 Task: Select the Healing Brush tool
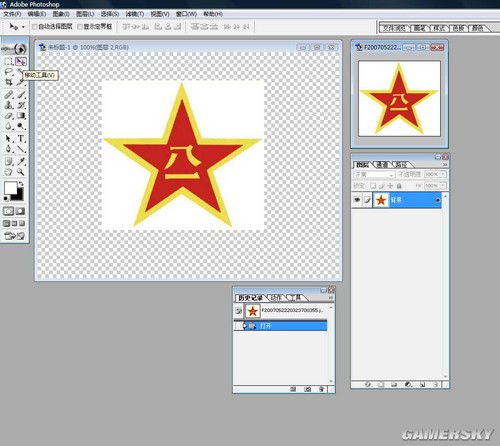pyautogui.click(x=8, y=95)
